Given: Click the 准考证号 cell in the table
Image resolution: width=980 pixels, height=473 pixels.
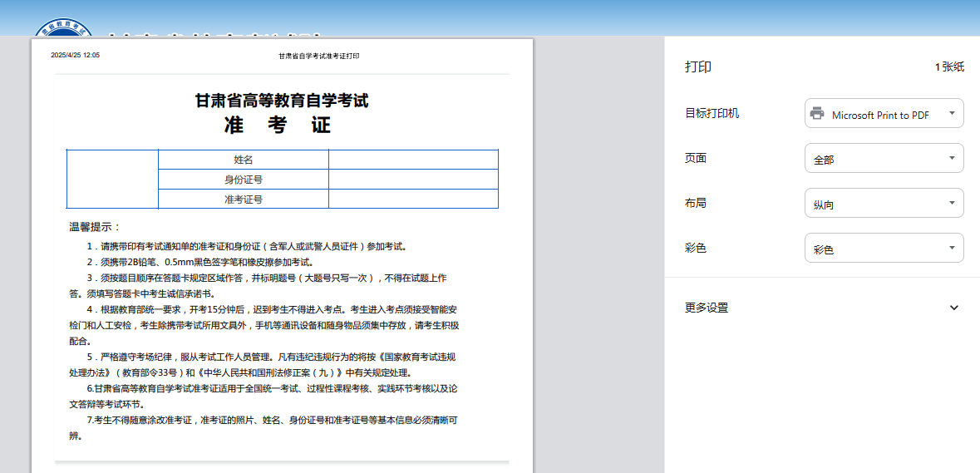Looking at the screenshot, I should click(x=244, y=200).
